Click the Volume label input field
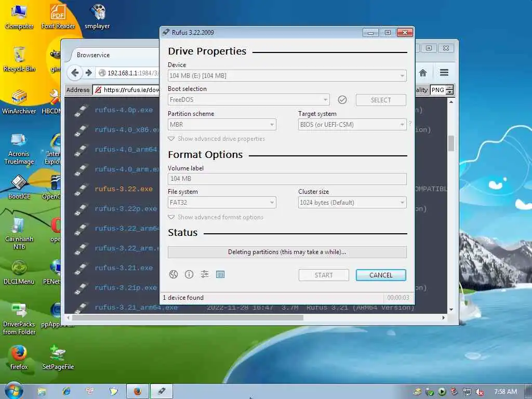The width and height of the screenshot is (532, 399). [x=287, y=179]
